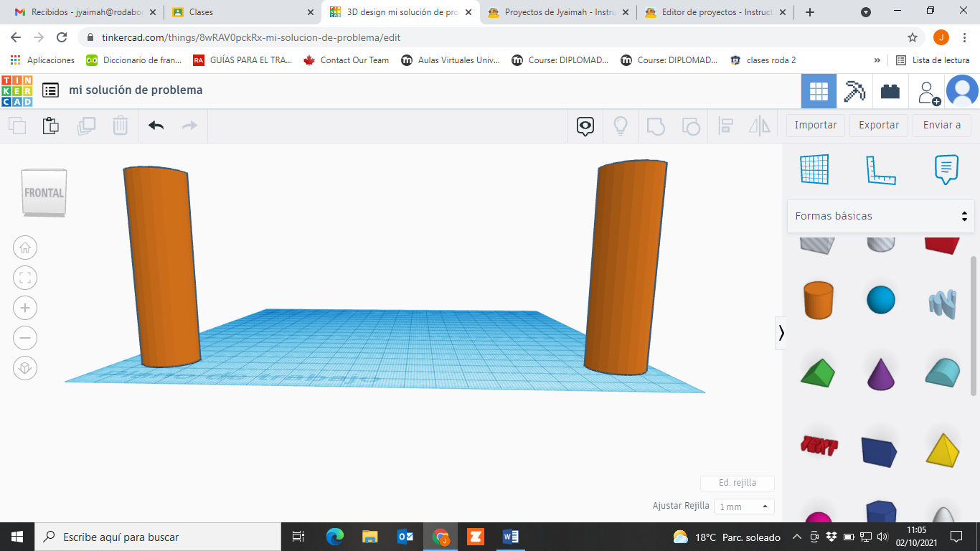The width and height of the screenshot is (980, 551).
Task: Open the Formas básicas shapes dropdown
Action: [x=881, y=216]
